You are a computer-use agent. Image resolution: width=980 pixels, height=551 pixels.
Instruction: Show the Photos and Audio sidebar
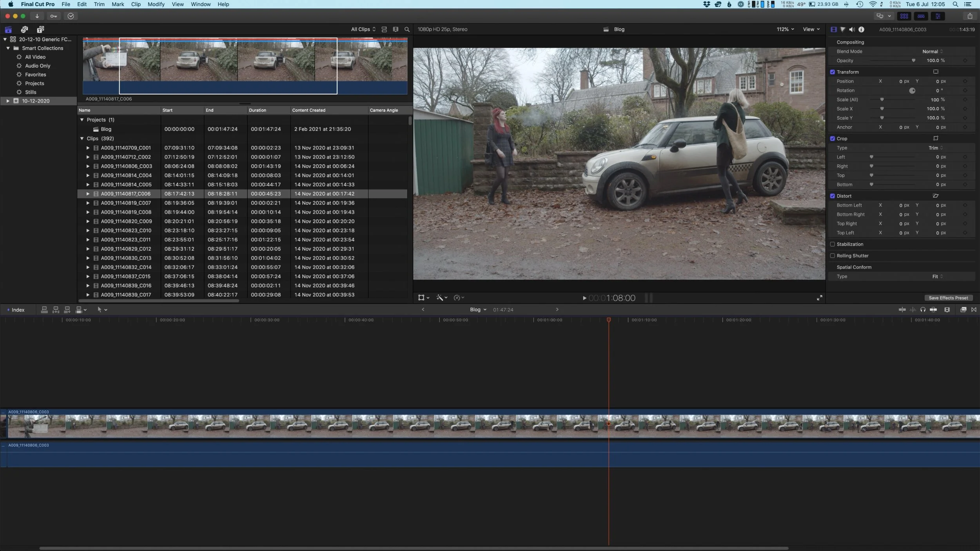[24, 29]
